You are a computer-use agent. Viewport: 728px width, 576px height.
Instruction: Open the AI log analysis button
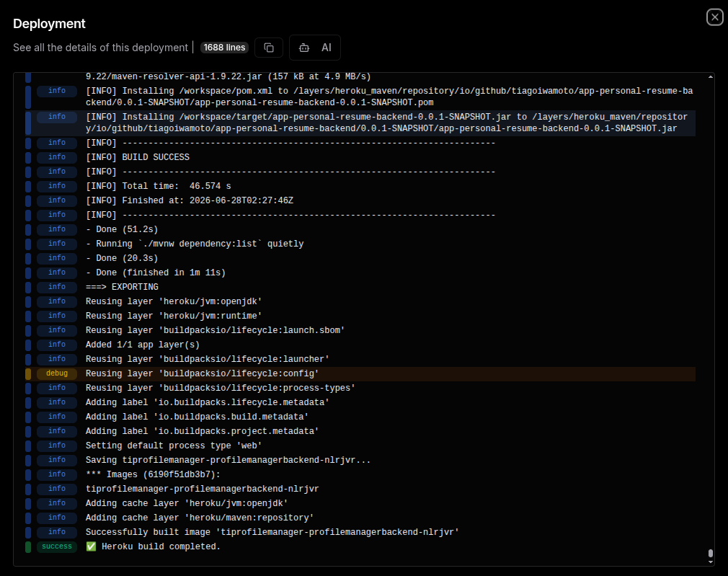(x=315, y=48)
